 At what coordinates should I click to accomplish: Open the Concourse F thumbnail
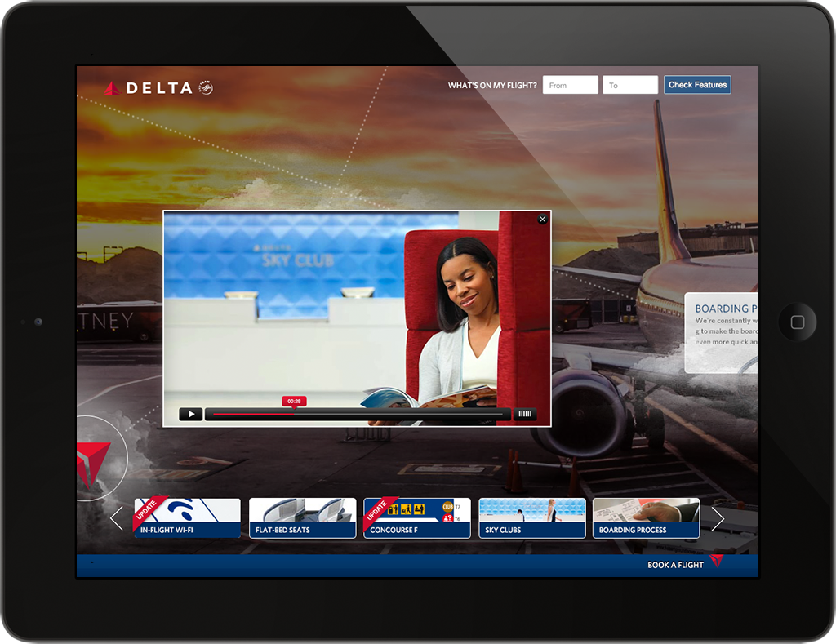point(417,517)
